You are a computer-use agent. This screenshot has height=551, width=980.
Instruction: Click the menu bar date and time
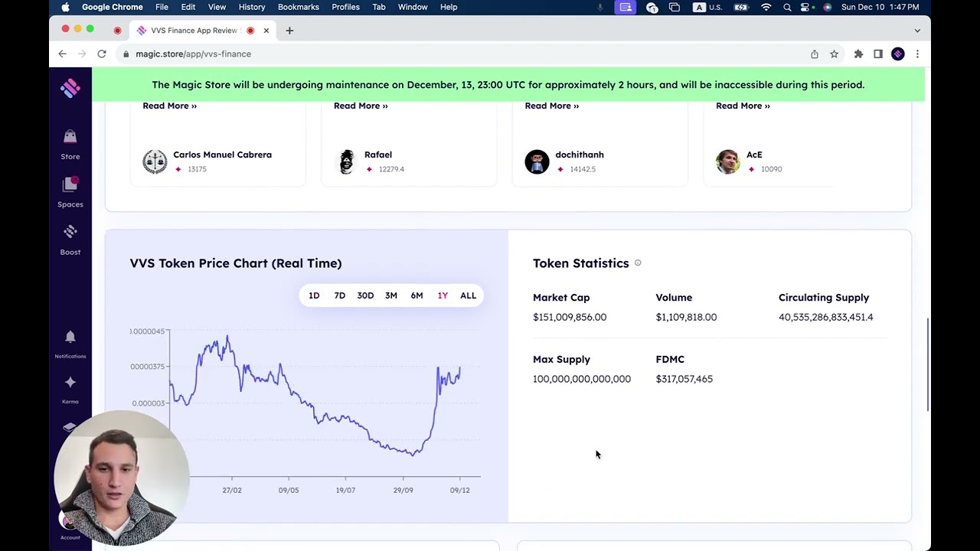[x=880, y=7]
